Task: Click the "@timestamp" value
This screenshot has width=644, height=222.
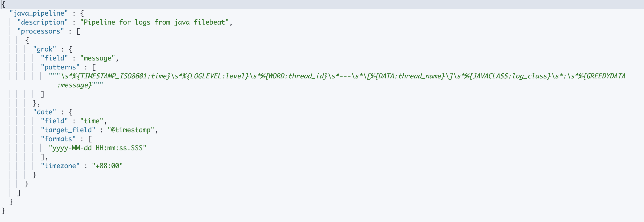Action: coord(131,130)
